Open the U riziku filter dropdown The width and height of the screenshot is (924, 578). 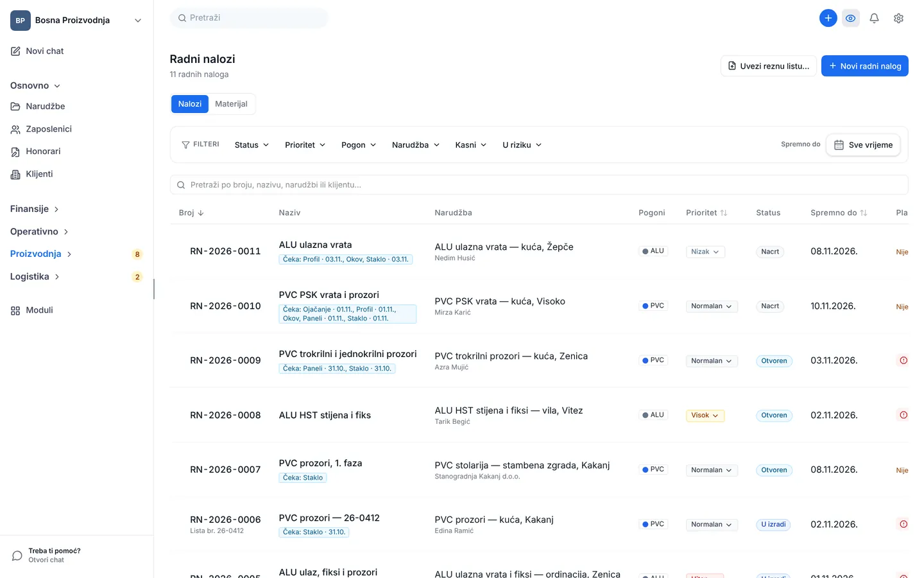click(x=522, y=145)
